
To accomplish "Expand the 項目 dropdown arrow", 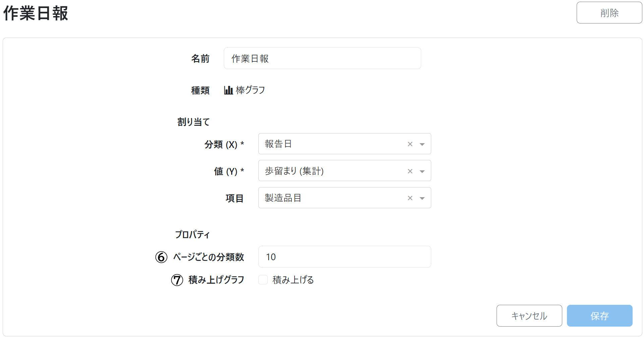I will (x=422, y=198).
